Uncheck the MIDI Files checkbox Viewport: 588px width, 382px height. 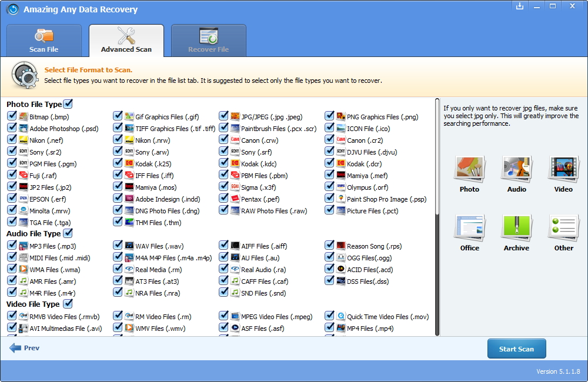[12, 257]
